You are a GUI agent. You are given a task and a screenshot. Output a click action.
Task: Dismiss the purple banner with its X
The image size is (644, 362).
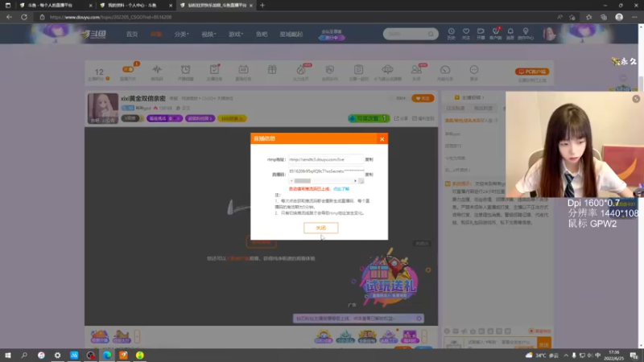pos(419,319)
